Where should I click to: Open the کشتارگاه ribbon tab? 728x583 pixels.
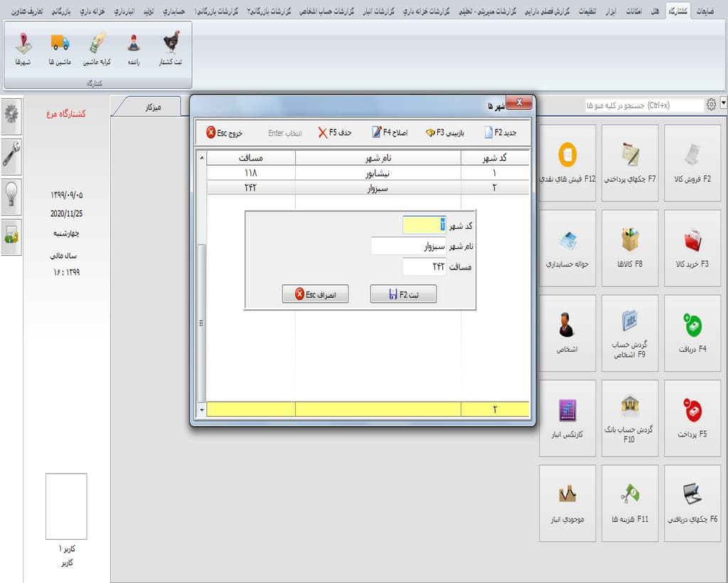click(678, 11)
